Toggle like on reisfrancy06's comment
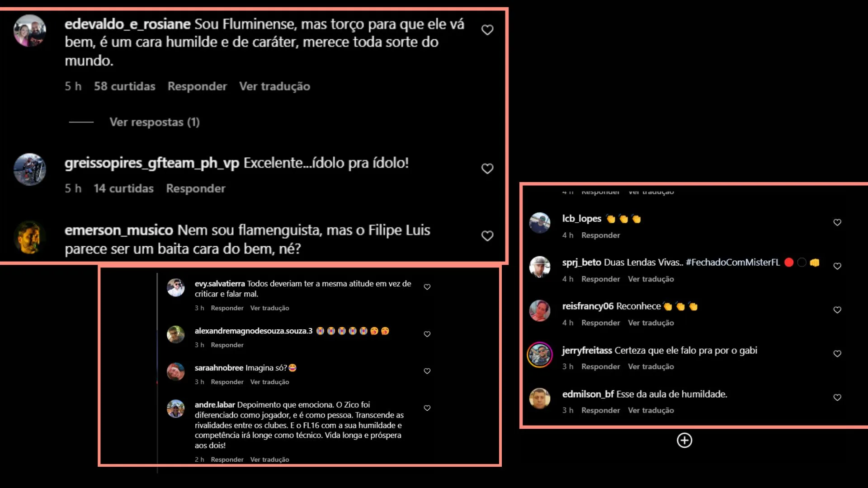868x488 pixels. (837, 310)
